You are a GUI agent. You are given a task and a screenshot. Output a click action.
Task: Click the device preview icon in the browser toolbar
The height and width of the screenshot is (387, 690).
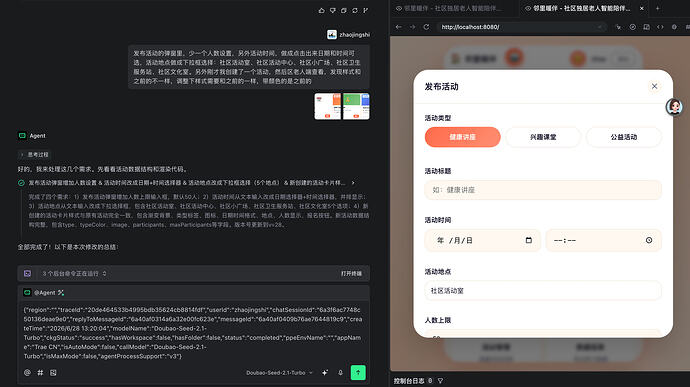[x=646, y=27]
